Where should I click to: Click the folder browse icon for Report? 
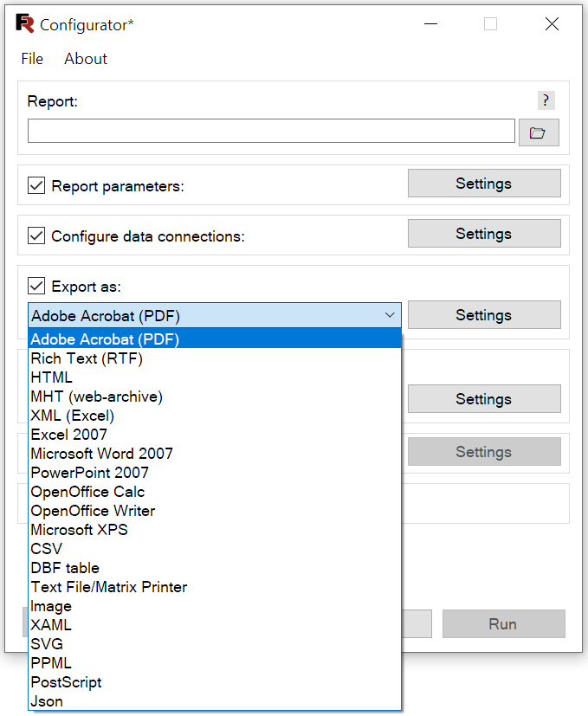[539, 132]
